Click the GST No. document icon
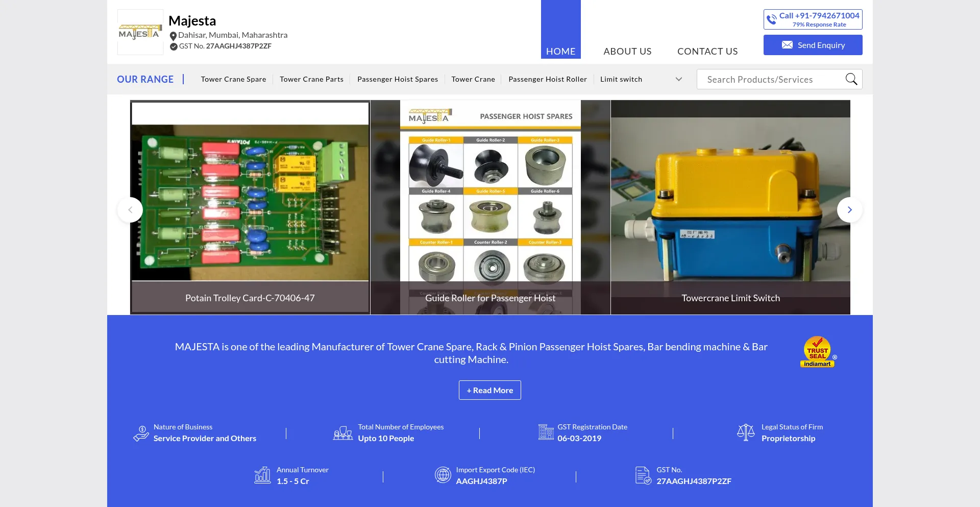The width and height of the screenshot is (980, 507). point(643,475)
